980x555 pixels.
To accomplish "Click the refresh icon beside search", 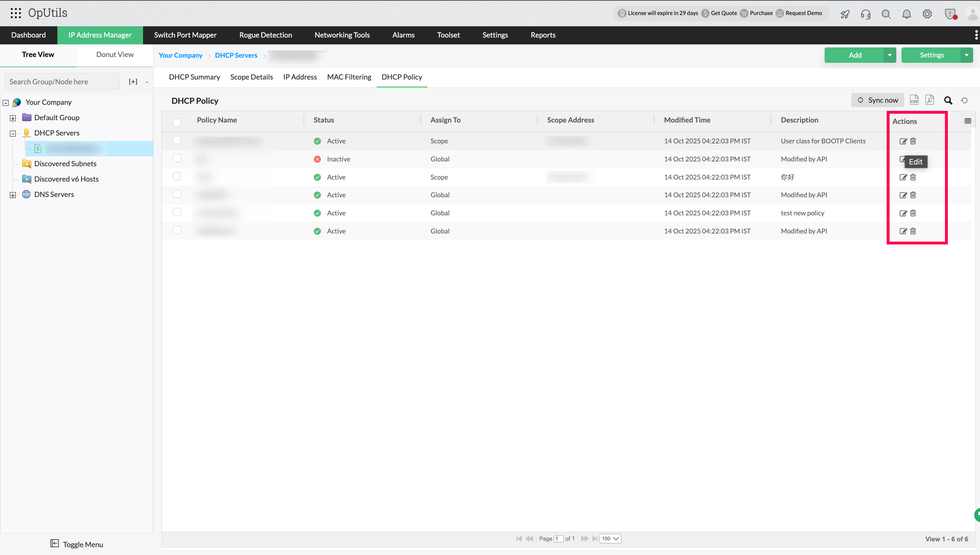I will coord(964,101).
